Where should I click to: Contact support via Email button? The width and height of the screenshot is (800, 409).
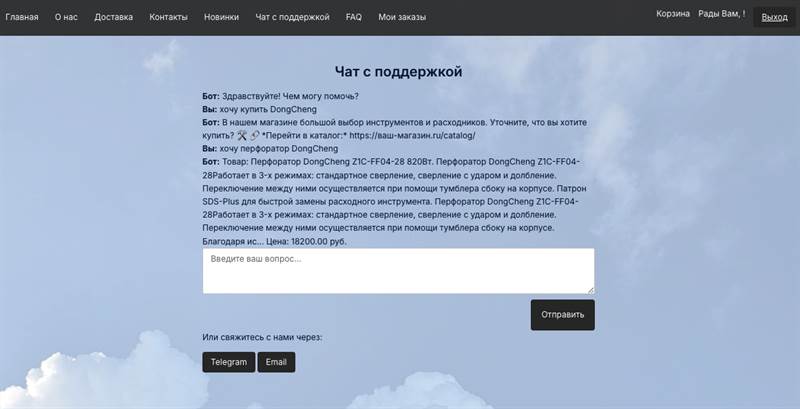[x=276, y=362]
